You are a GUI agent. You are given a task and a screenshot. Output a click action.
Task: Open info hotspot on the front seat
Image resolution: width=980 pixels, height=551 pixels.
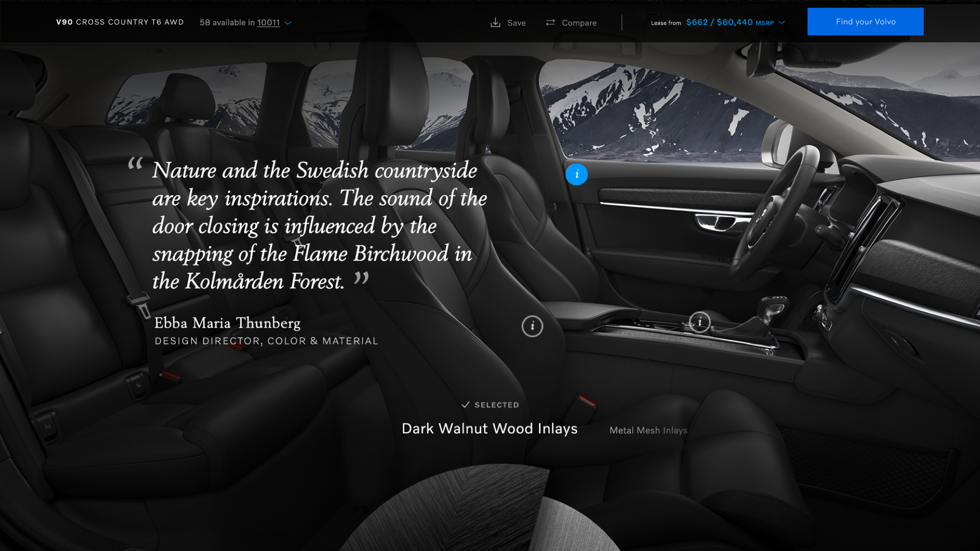click(532, 326)
